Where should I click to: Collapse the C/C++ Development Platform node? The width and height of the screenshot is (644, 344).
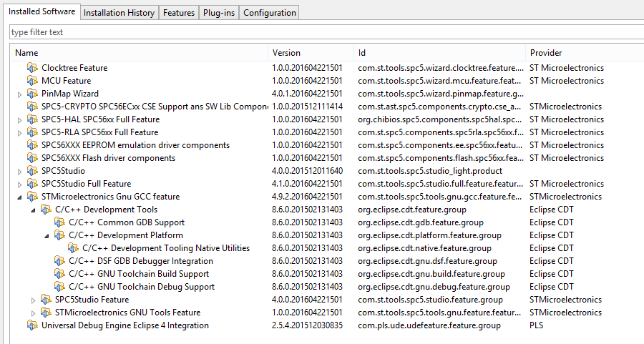(x=47, y=236)
